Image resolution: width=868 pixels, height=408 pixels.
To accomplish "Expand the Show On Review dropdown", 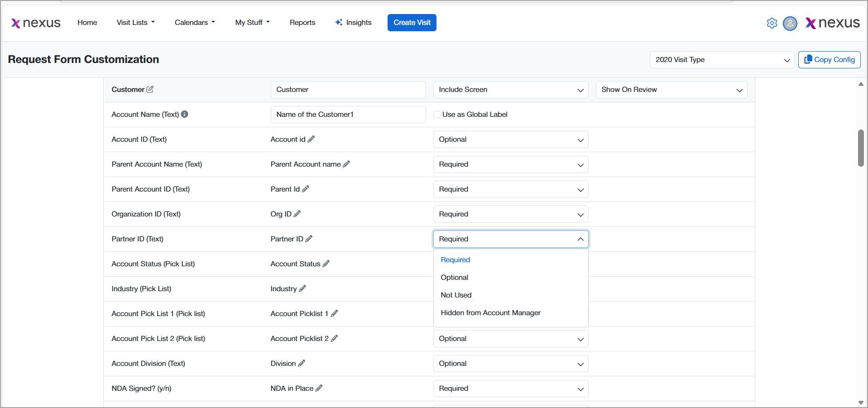I will tap(671, 90).
